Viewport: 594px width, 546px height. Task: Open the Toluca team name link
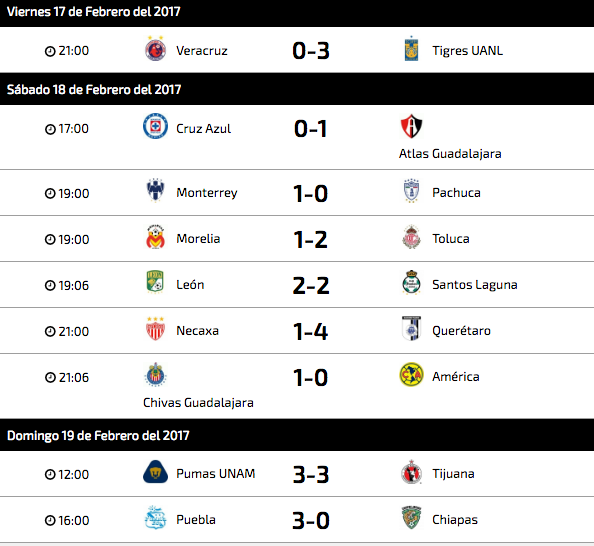pos(451,239)
